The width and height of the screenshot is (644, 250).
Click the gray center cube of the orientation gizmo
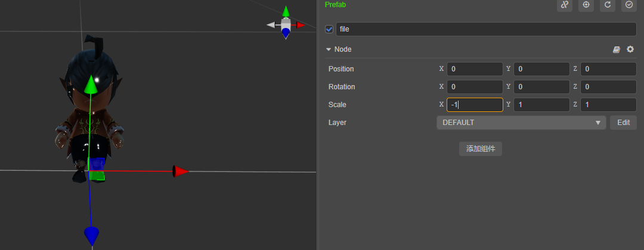pos(286,23)
